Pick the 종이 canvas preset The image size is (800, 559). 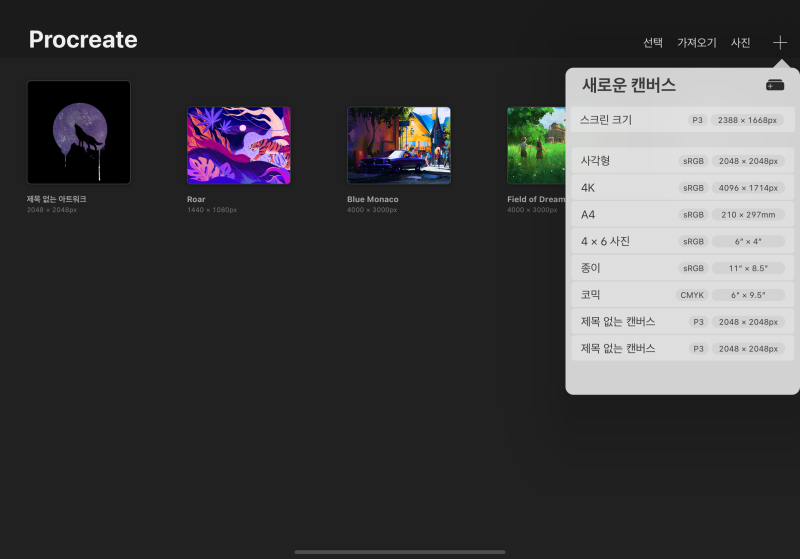682,268
